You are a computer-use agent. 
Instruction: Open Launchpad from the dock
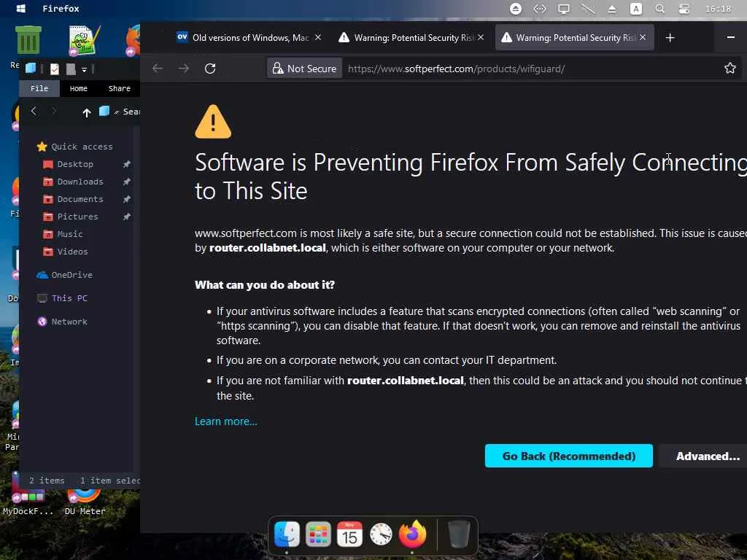coord(318,534)
